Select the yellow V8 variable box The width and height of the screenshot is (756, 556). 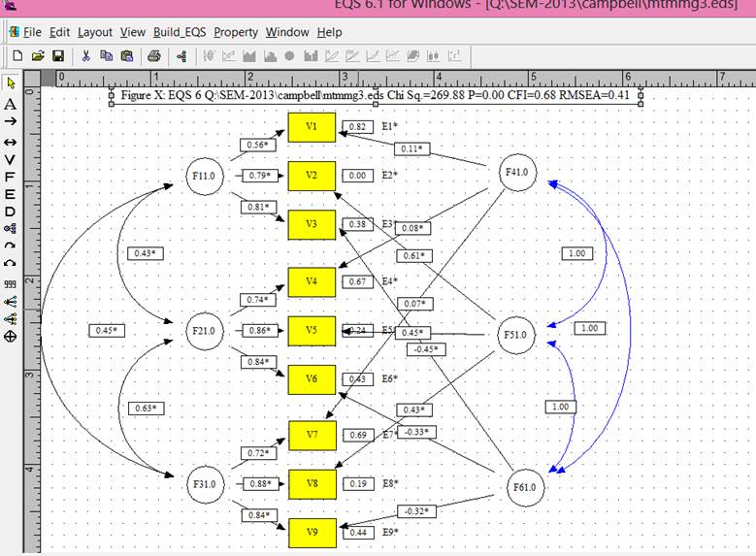312,484
